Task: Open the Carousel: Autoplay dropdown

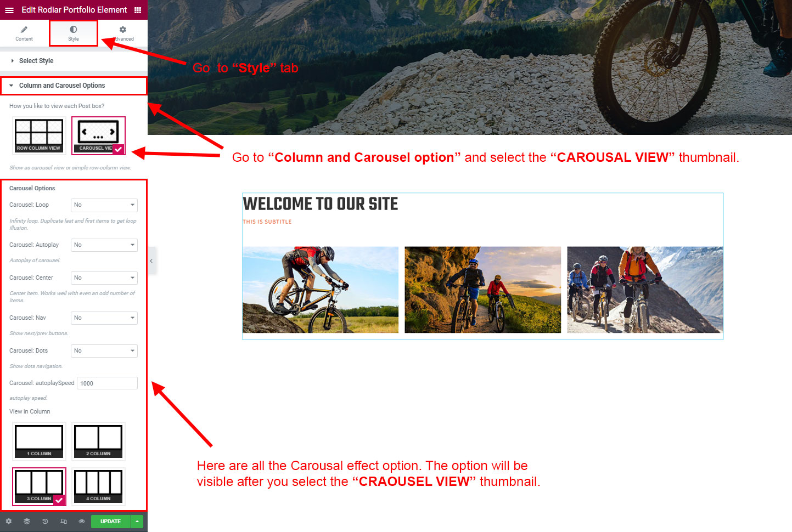Action: (104, 245)
